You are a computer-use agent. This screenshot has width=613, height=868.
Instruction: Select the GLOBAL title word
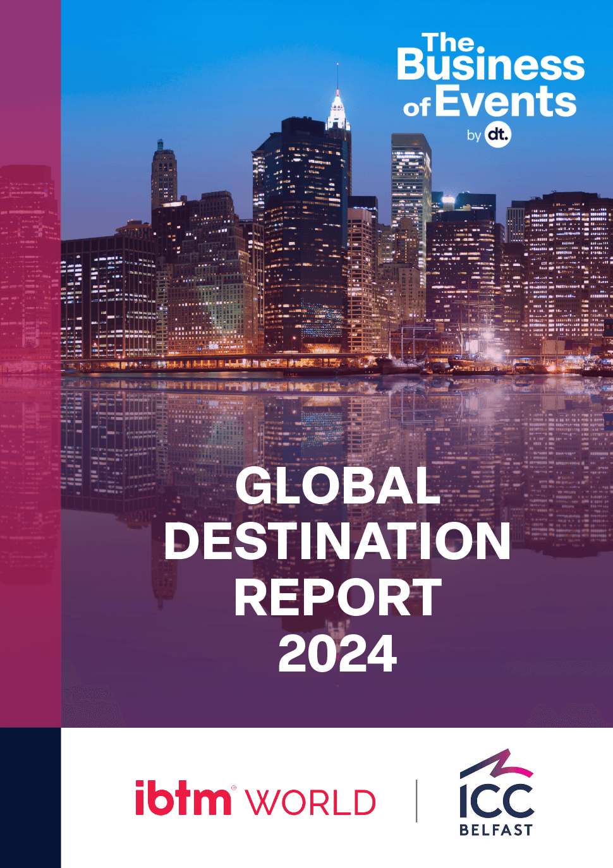point(337,485)
